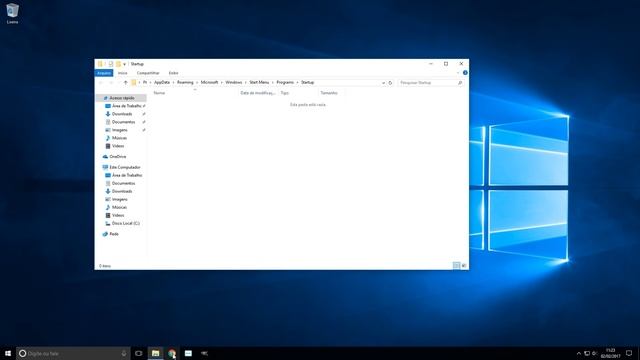Open Documentos under Este Computador
The image size is (640, 360).
(123, 183)
